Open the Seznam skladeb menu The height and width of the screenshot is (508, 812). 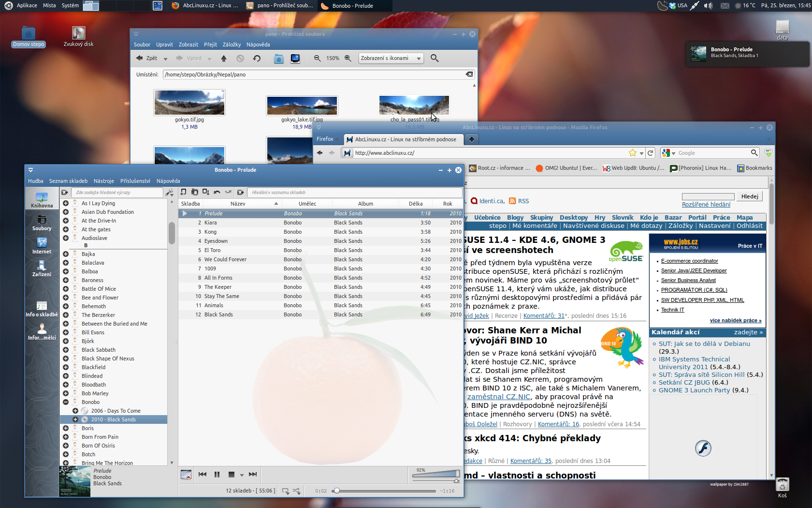(x=68, y=181)
